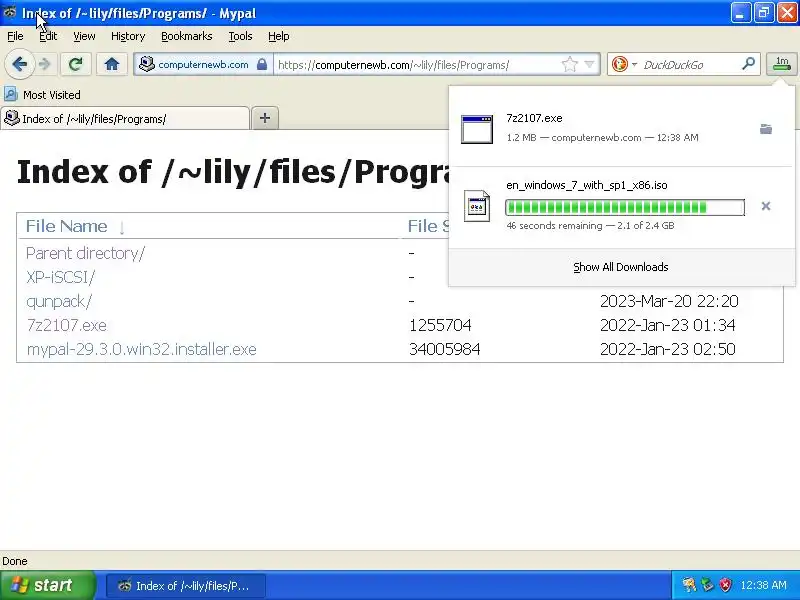The height and width of the screenshot is (600, 800).
Task: Open containing folder for 7z2107.exe
Action: pyautogui.click(x=766, y=129)
